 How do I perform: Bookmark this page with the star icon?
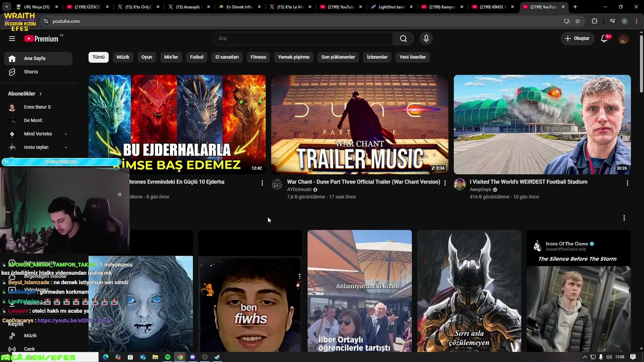[578, 21]
